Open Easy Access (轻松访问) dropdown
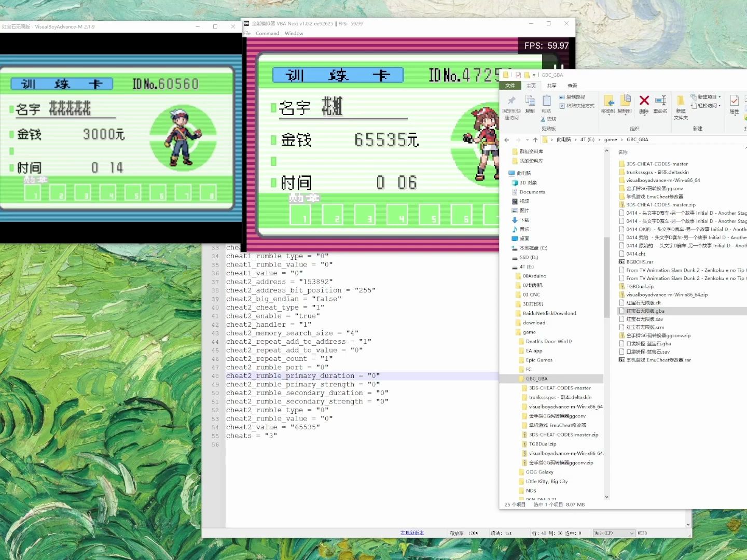This screenshot has width=747, height=560. [x=706, y=106]
